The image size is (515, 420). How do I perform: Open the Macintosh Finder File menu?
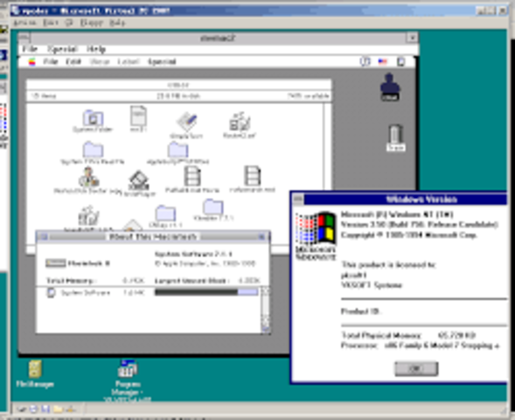coord(51,62)
